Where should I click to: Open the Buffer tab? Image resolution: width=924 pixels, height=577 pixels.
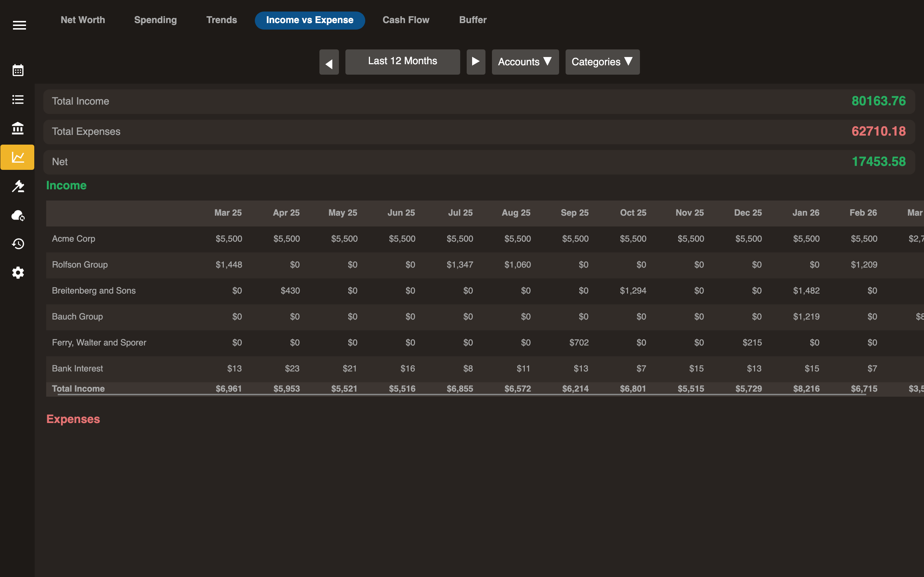472,20
